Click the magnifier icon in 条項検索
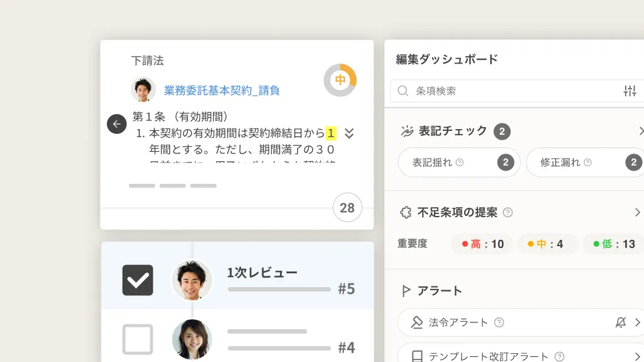 click(403, 91)
